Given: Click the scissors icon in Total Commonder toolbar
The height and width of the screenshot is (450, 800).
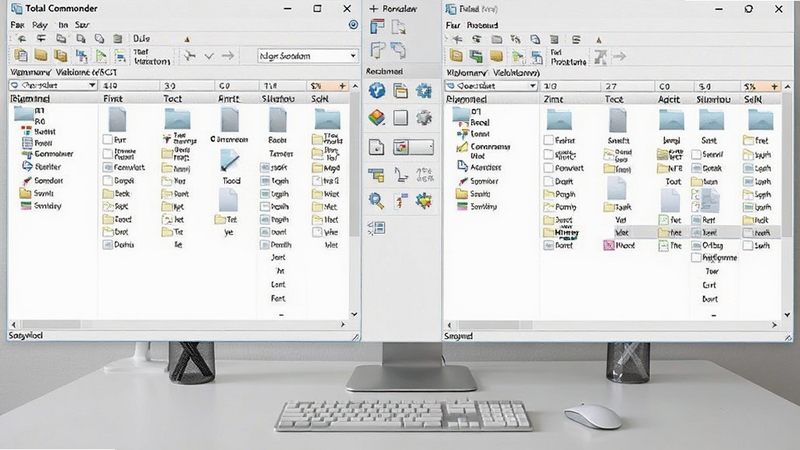Looking at the screenshot, I should (x=190, y=56).
